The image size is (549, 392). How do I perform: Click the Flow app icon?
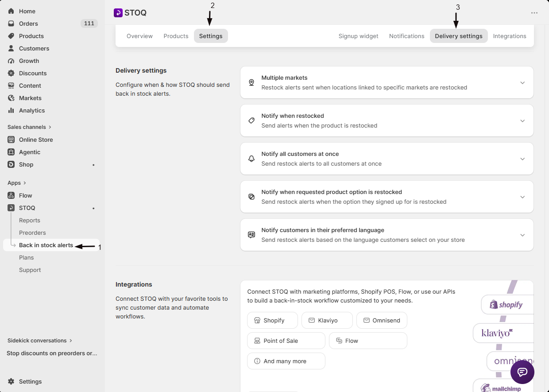pyautogui.click(x=11, y=195)
